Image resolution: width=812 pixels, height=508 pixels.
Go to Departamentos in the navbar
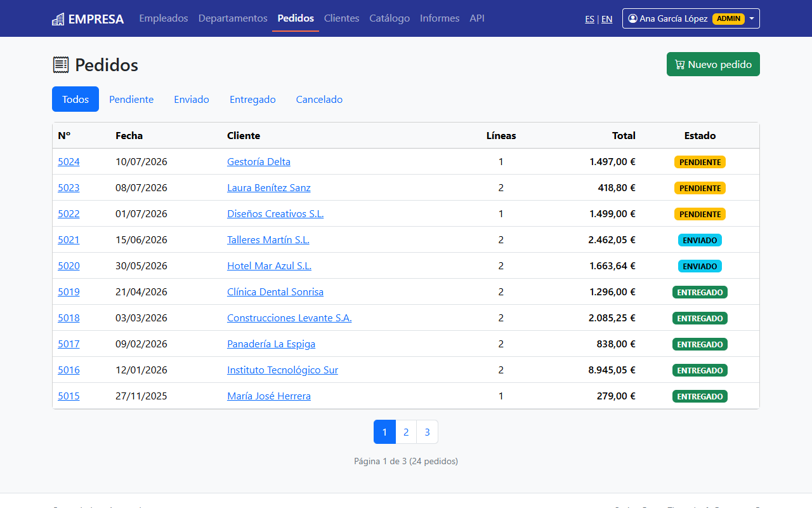(x=233, y=18)
